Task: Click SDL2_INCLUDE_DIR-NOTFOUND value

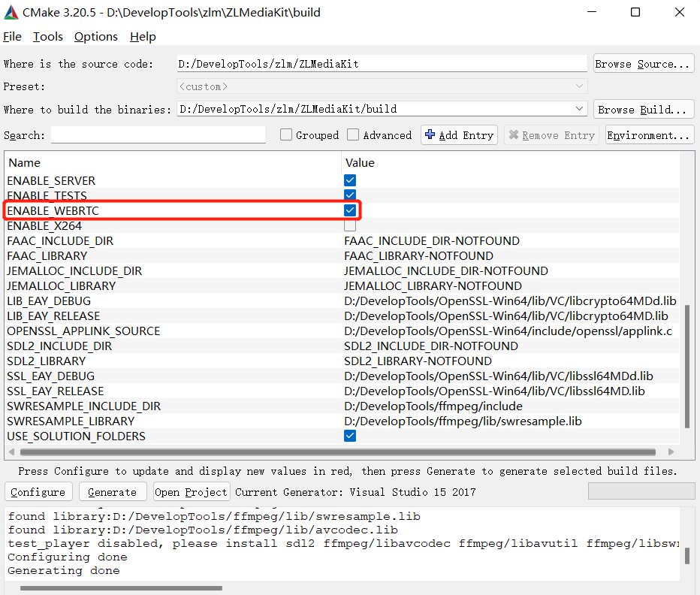Action: (431, 346)
